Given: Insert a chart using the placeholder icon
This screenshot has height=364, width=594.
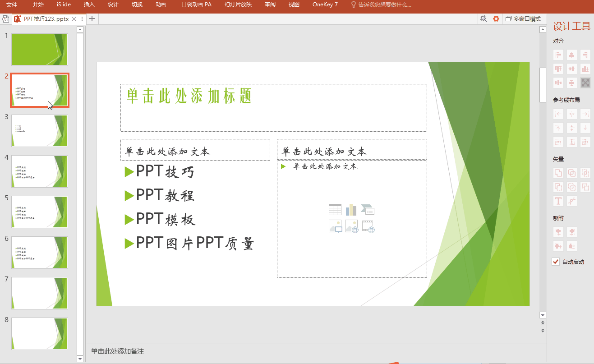Looking at the screenshot, I should pos(351,209).
